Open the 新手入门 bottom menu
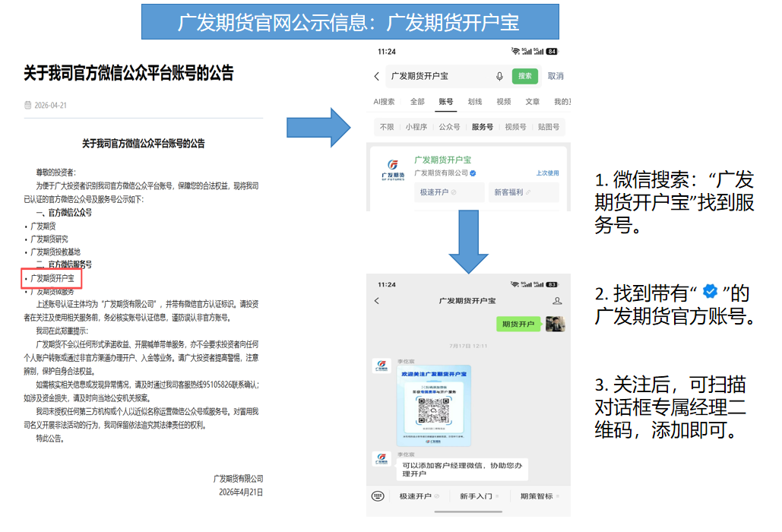This screenshot has height=532, width=782. click(x=478, y=496)
